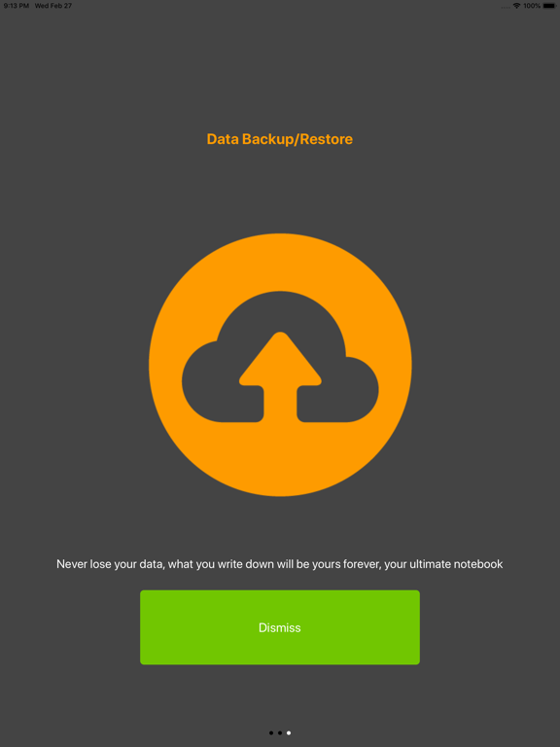The width and height of the screenshot is (560, 747).
Task: Click the "Never lose your data" description text
Action: (280, 564)
